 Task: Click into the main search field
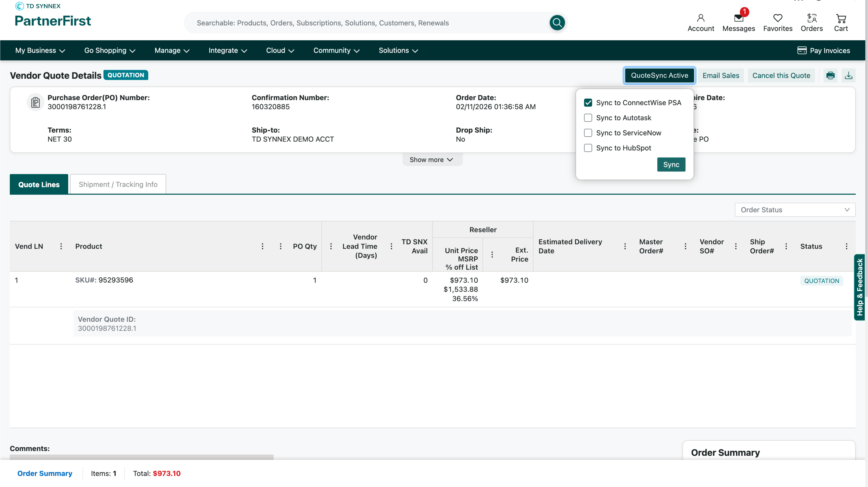tap(367, 23)
